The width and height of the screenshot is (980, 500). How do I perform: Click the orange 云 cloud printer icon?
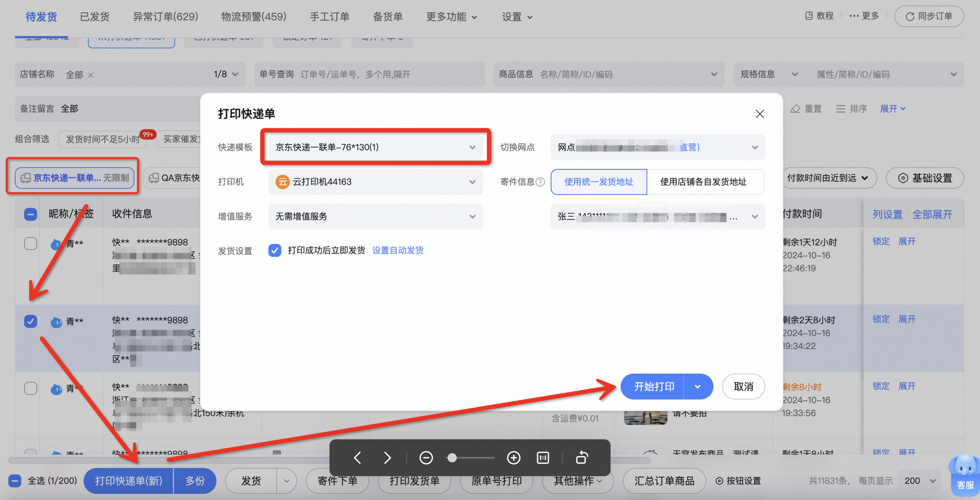(x=282, y=182)
